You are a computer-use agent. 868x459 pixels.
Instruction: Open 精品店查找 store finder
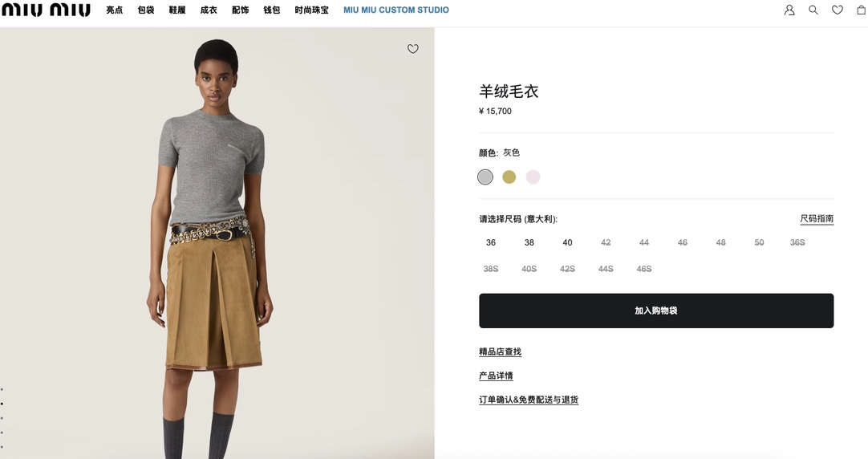pyautogui.click(x=501, y=351)
